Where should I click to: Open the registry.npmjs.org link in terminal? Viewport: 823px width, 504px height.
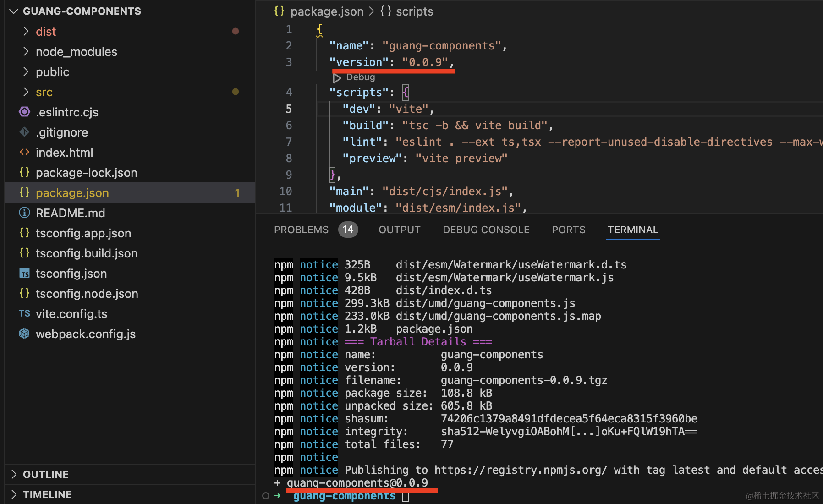pos(521,470)
